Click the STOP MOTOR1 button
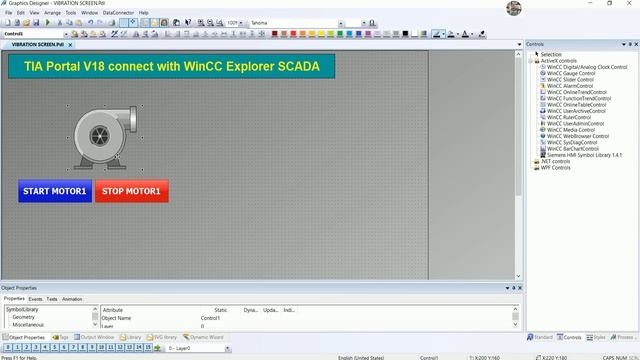This screenshot has height=360, width=640. [x=131, y=191]
